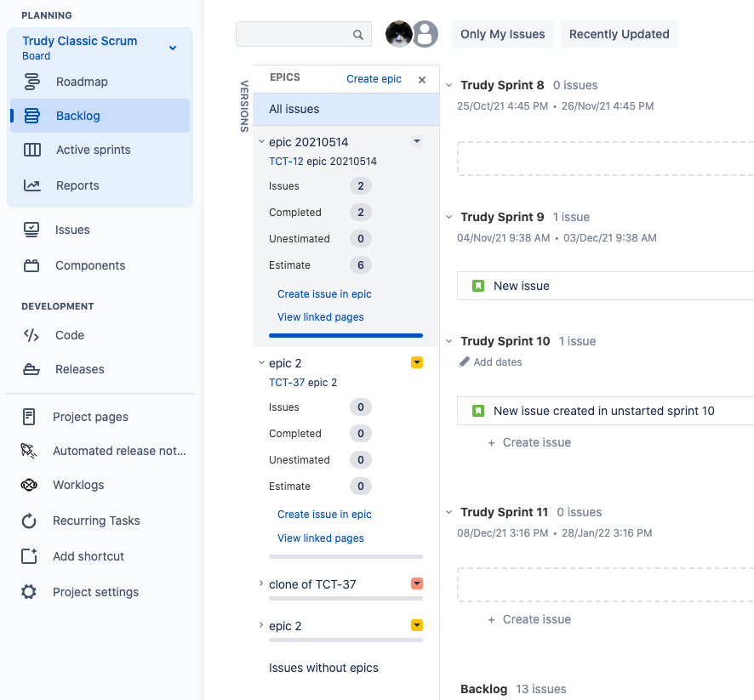754x700 pixels.
Task: Expand the clone of TCT-37 epic
Action: pyautogui.click(x=261, y=583)
